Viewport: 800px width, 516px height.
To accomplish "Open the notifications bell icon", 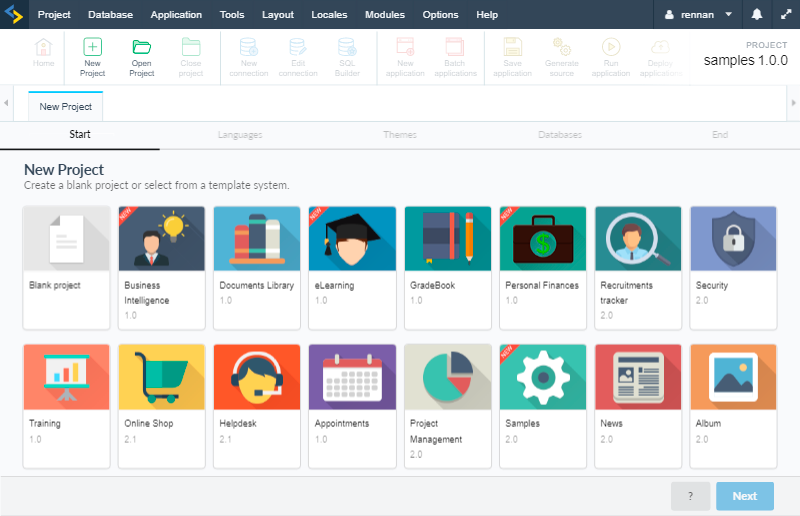I will pos(757,15).
